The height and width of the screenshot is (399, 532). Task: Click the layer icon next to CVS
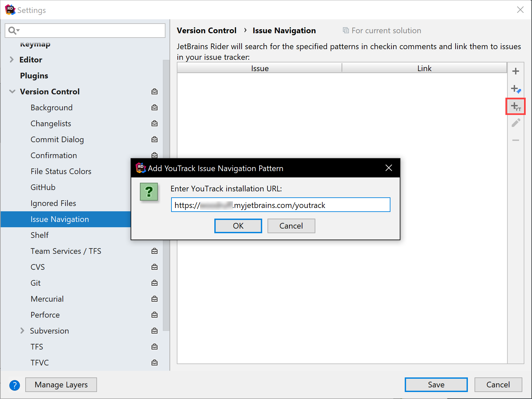click(x=155, y=267)
